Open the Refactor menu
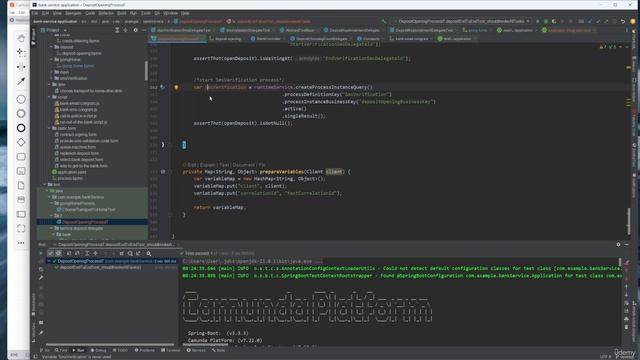The image size is (640, 360). point(106,13)
